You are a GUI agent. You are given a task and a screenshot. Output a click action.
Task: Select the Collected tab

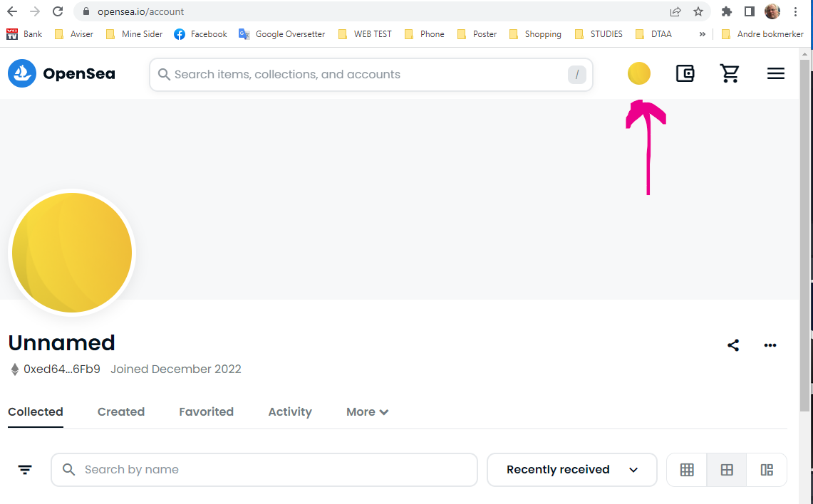pos(35,411)
